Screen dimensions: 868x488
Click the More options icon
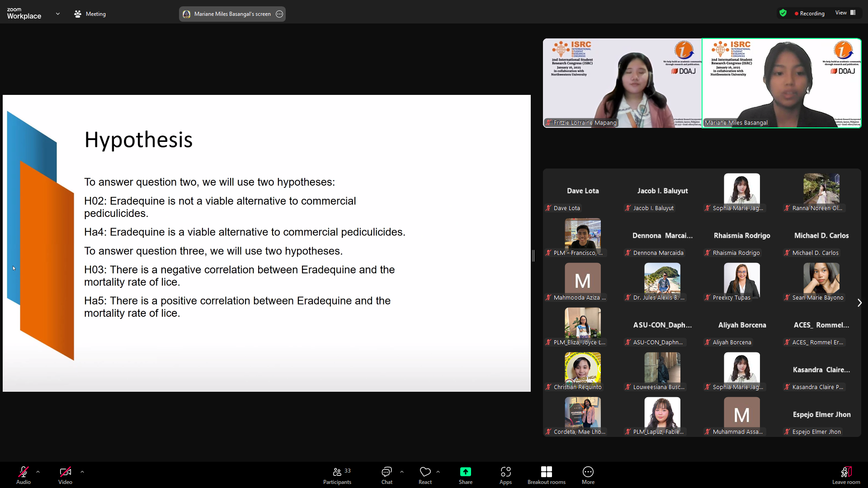[x=588, y=472]
